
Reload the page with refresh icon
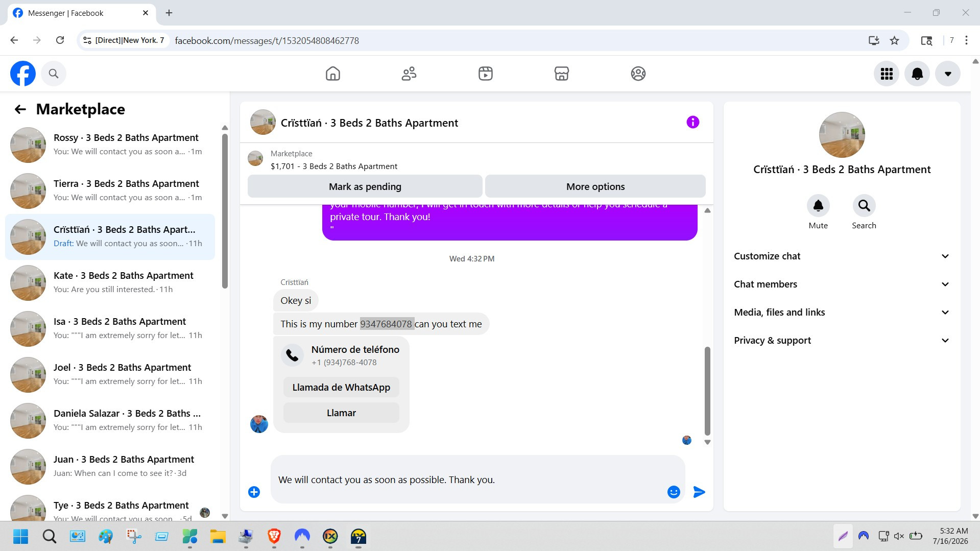[60, 40]
